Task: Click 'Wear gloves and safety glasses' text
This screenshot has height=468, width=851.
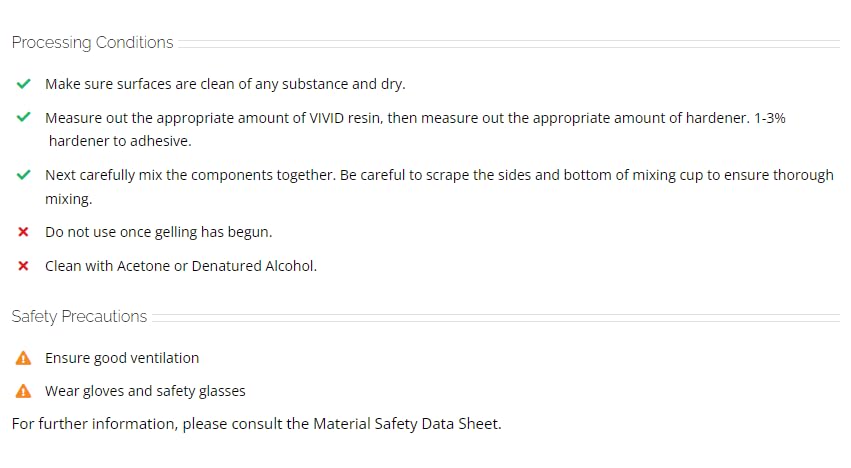Action: (x=145, y=391)
